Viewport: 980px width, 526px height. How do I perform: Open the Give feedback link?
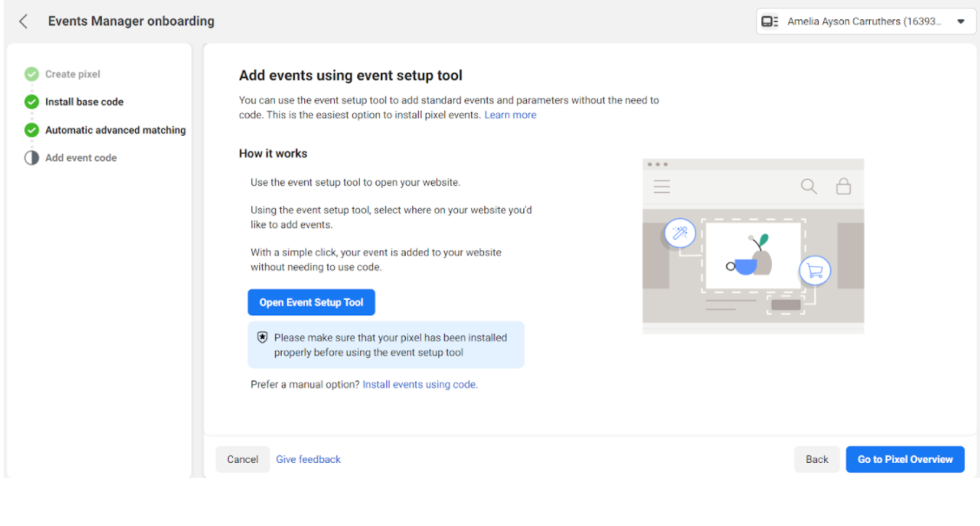(x=308, y=459)
